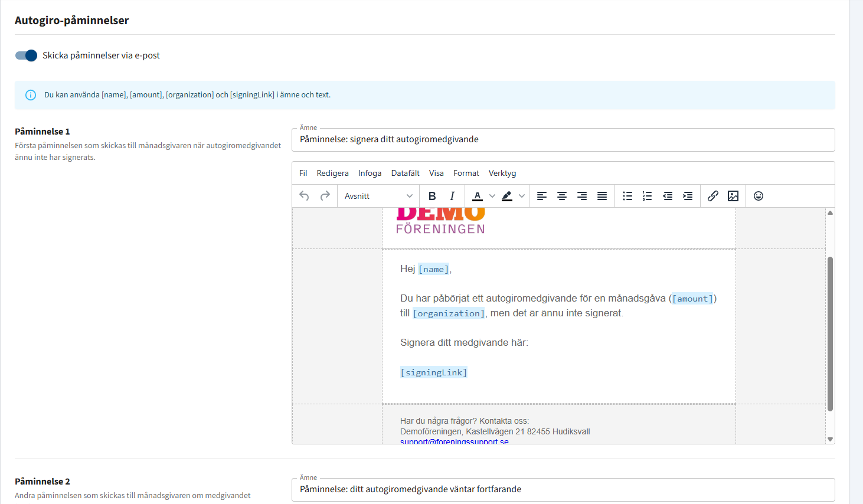This screenshot has width=863, height=504.
Task: Open the Verktyg menu
Action: (502, 173)
